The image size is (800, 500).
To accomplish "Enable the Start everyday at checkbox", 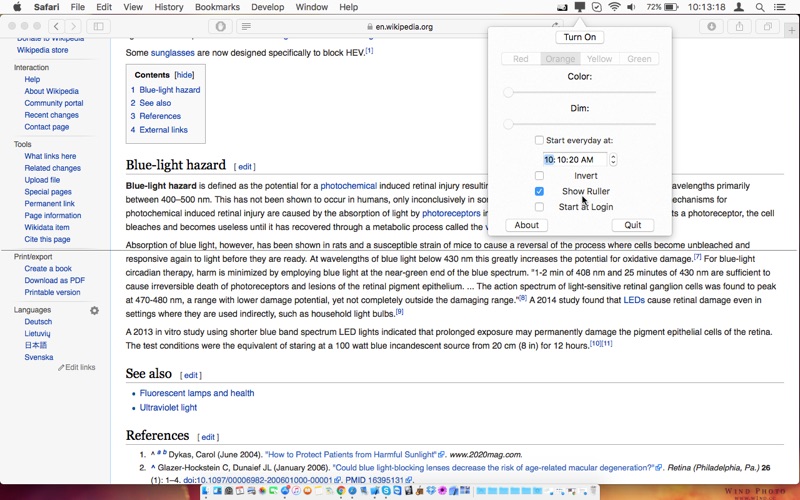I will coord(539,140).
